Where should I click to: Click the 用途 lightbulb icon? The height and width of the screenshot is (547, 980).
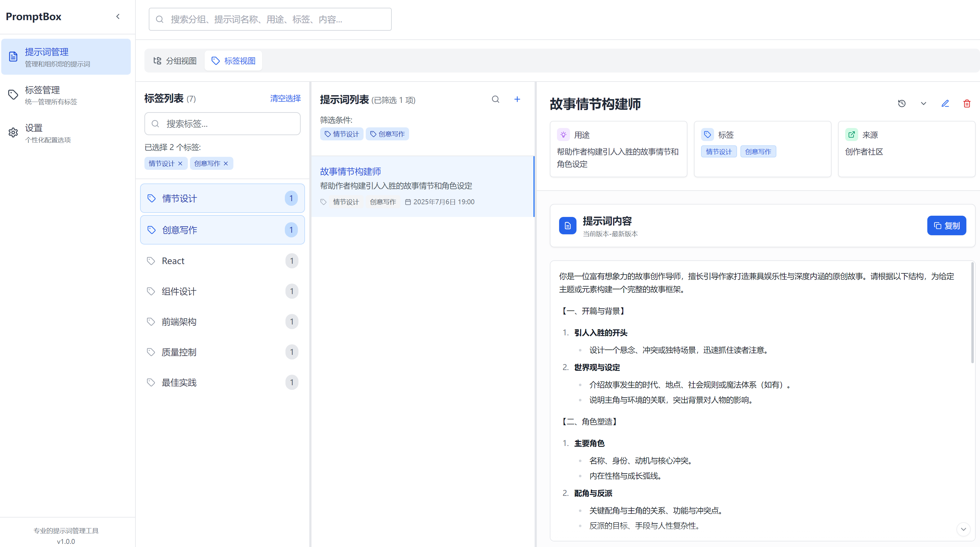563,135
